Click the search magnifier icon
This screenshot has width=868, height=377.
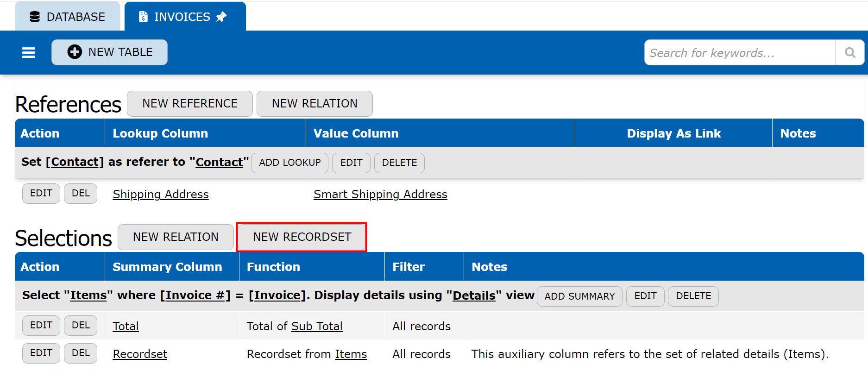click(x=850, y=53)
